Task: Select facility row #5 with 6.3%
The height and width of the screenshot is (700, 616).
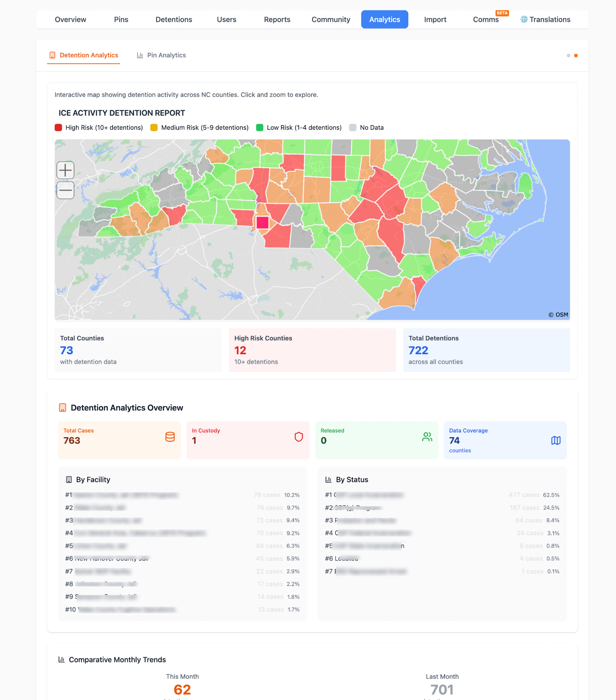Action: (182, 546)
